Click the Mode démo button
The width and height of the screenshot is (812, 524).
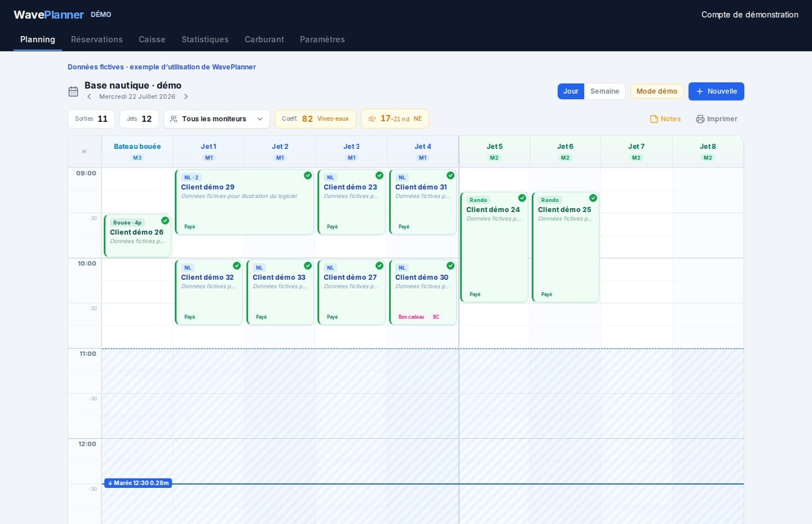click(x=657, y=91)
